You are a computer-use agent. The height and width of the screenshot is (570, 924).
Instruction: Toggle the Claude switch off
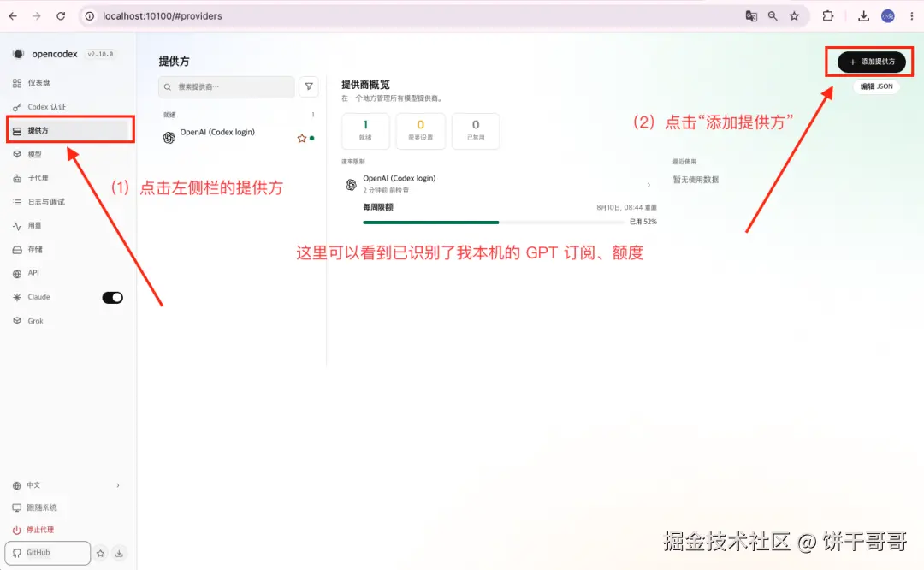click(x=113, y=298)
